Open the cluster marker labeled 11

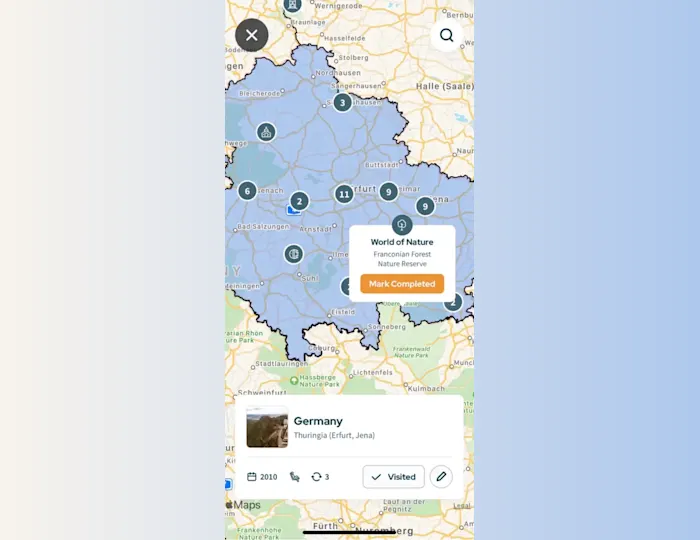pos(344,194)
